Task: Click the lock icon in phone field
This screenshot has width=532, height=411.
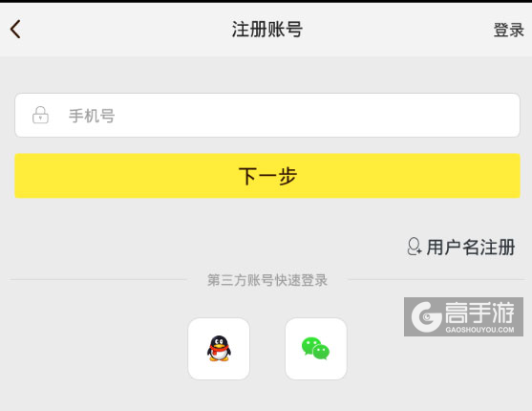Action: [40, 115]
